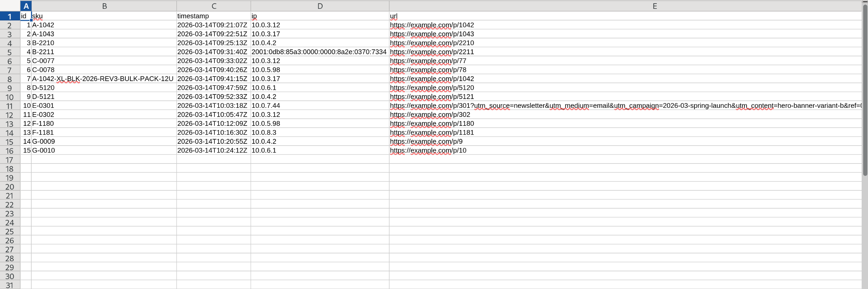
Task: Click timestamp 2026-03-14T09:40:26Z
Action: click(214, 70)
